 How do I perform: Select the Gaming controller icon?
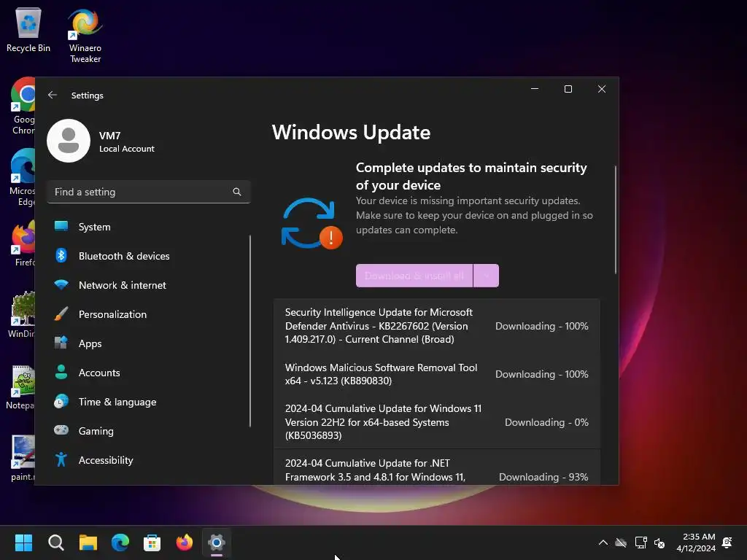coord(61,430)
